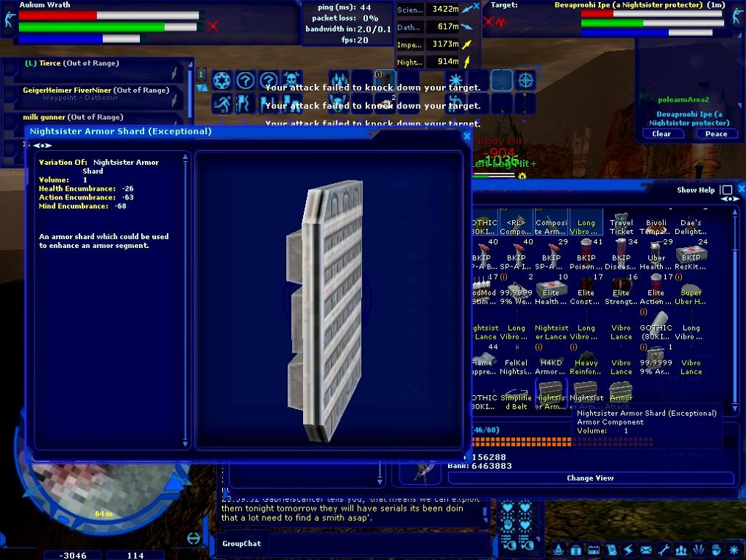The width and height of the screenshot is (746, 560).
Task: Select the Elite Strength item
Action: coord(621,293)
